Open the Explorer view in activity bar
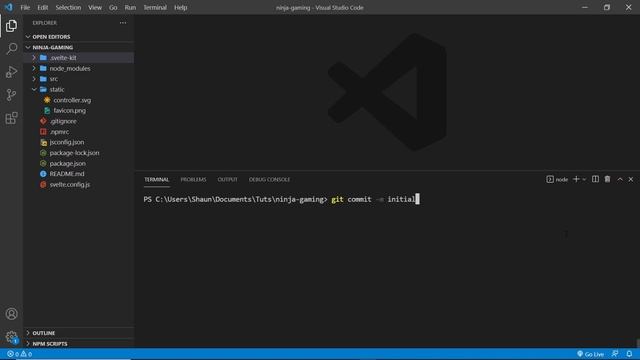640x360 pixels. (x=11, y=26)
